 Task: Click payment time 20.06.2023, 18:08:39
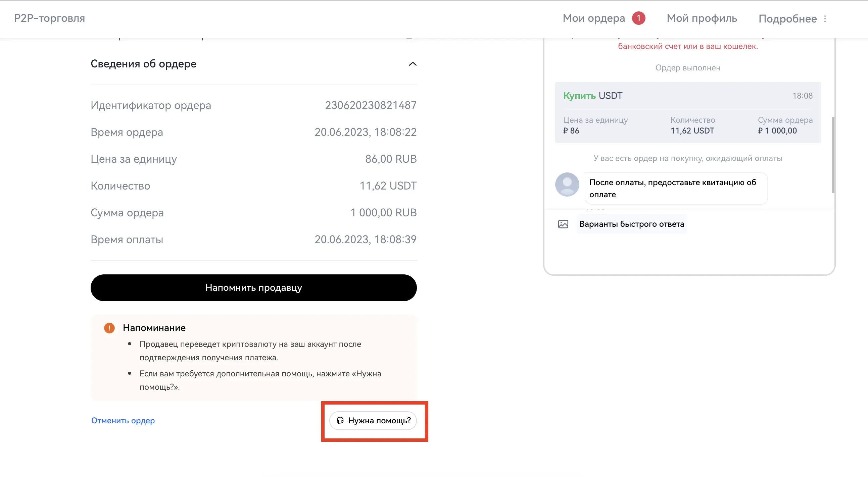[x=366, y=240]
